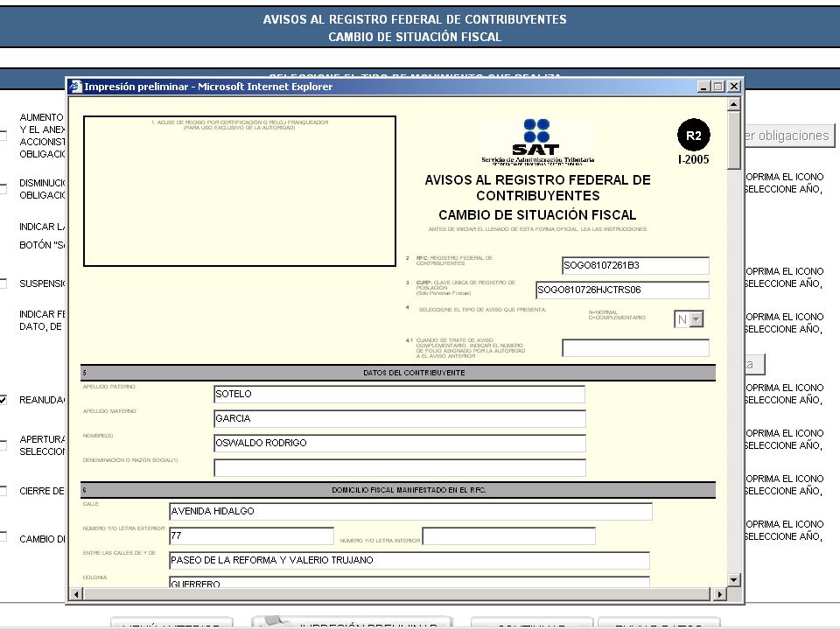Click the SAT logo in the form

[x=536, y=142]
